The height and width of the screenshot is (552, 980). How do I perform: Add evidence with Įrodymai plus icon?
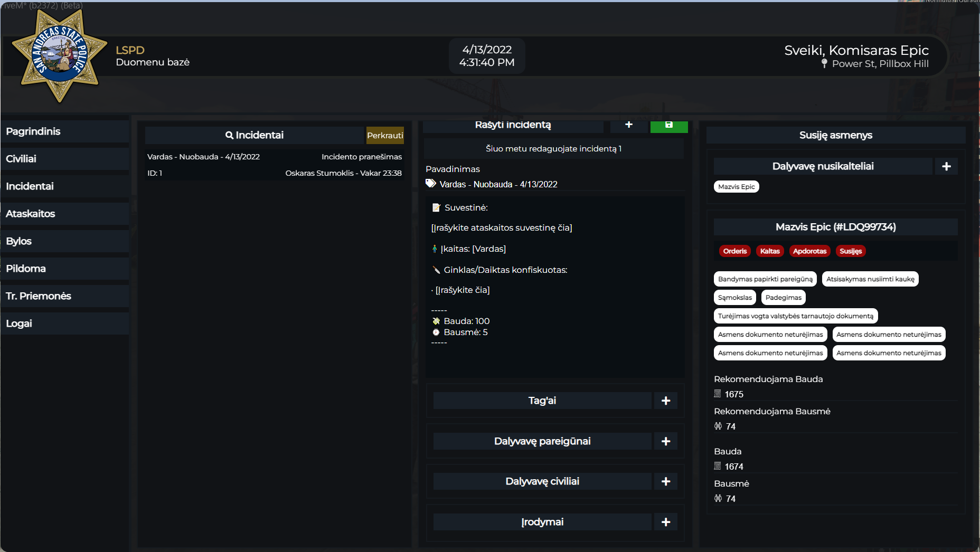tap(665, 522)
